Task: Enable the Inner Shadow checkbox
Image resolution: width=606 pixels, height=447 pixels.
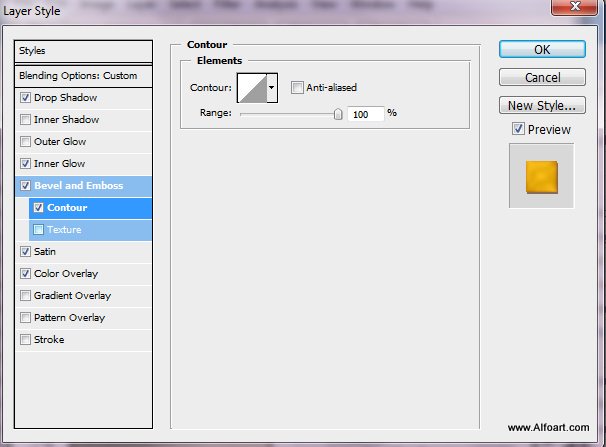Action: pos(26,120)
